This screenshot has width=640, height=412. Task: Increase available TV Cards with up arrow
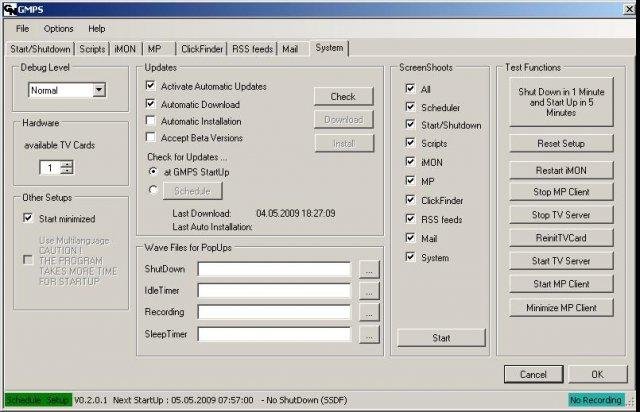(67, 164)
